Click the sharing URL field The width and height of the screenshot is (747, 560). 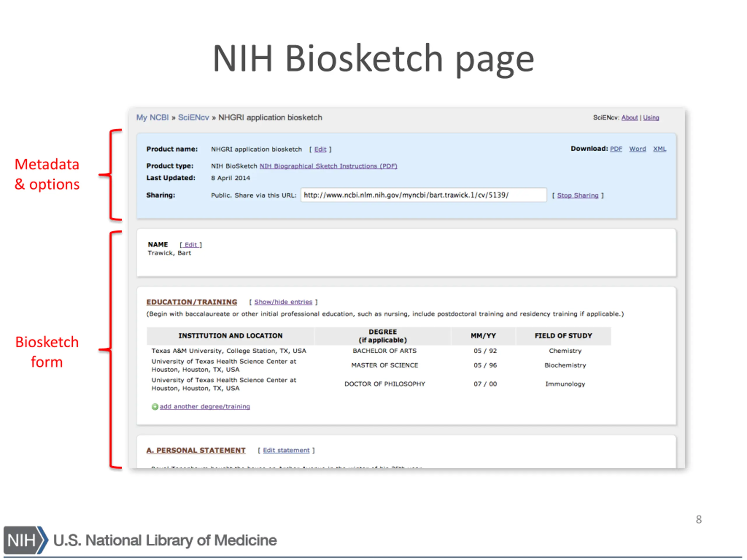point(423,195)
